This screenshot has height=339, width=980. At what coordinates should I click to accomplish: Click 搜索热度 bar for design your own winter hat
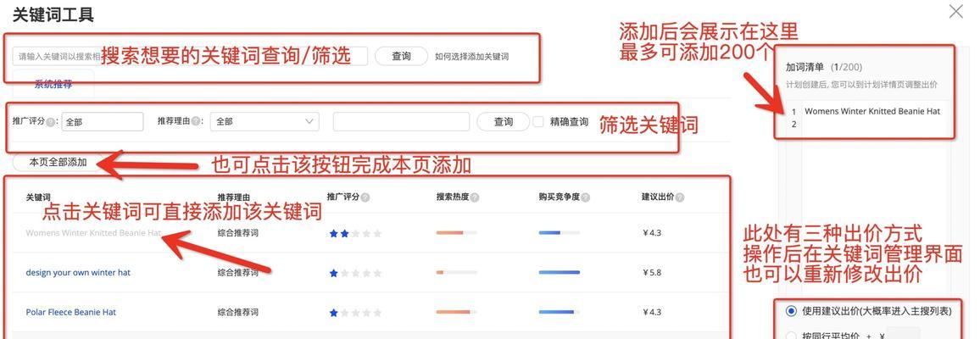coord(456,272)
